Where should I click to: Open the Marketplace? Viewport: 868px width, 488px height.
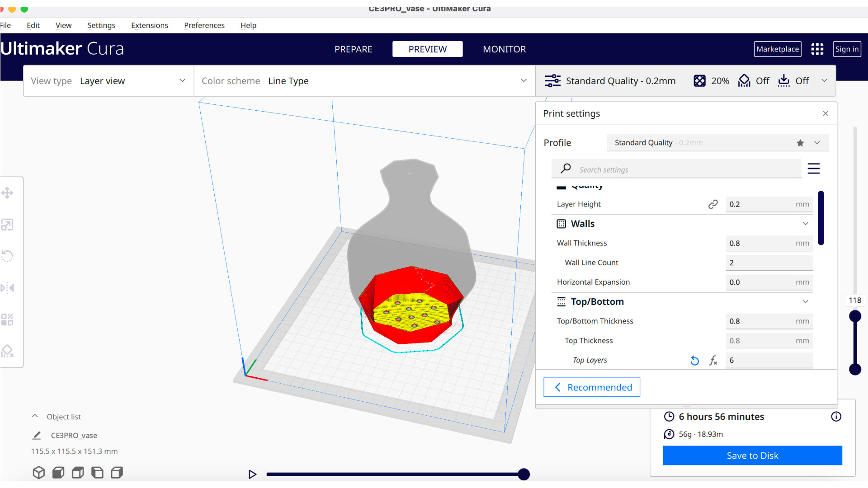(778, 49)
